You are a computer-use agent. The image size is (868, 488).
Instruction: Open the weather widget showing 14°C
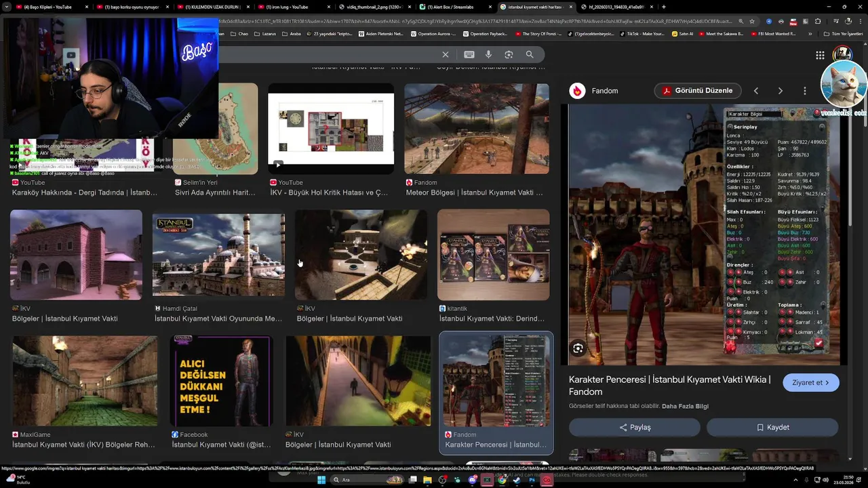[19, 480]
